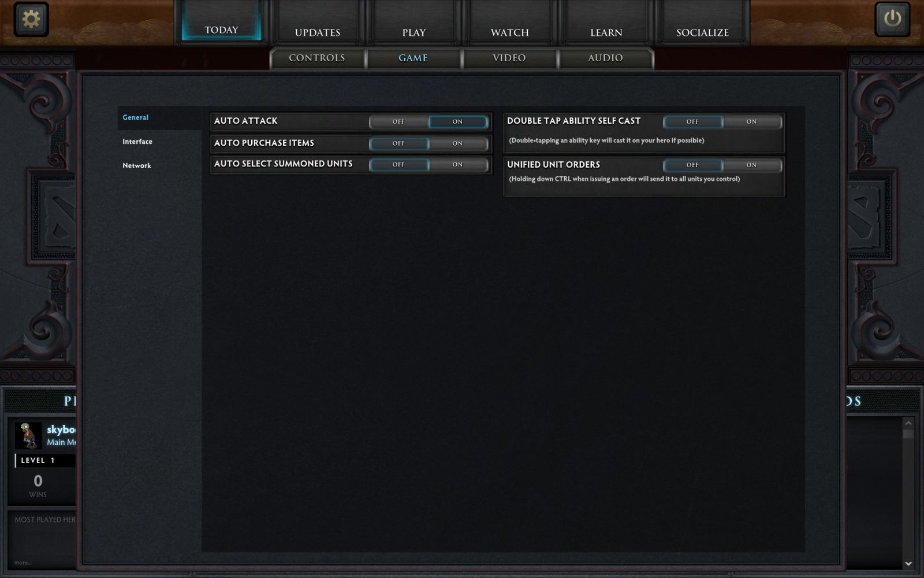Enable Double Tap Ability Self Cast

[x=751, y=121]
